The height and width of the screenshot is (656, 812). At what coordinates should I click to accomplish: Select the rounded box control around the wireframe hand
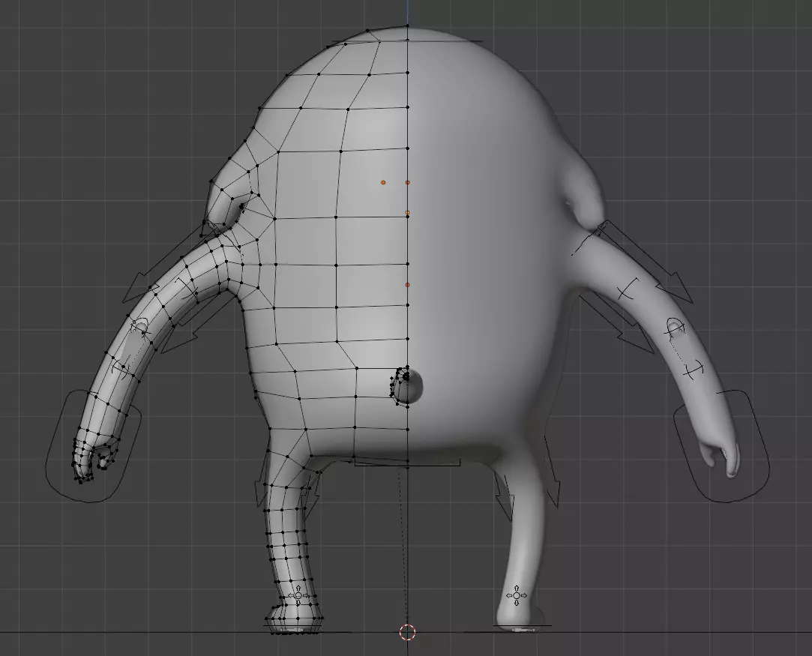pos(93,446)
